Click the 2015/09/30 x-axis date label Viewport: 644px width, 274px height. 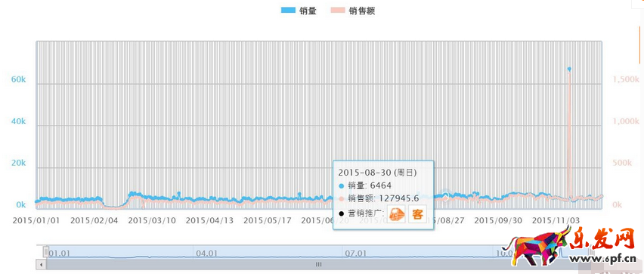click(x=498, y=220)
